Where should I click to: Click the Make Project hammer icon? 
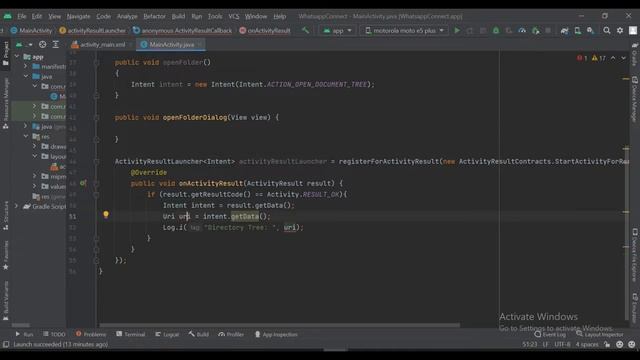coord(305,30)
